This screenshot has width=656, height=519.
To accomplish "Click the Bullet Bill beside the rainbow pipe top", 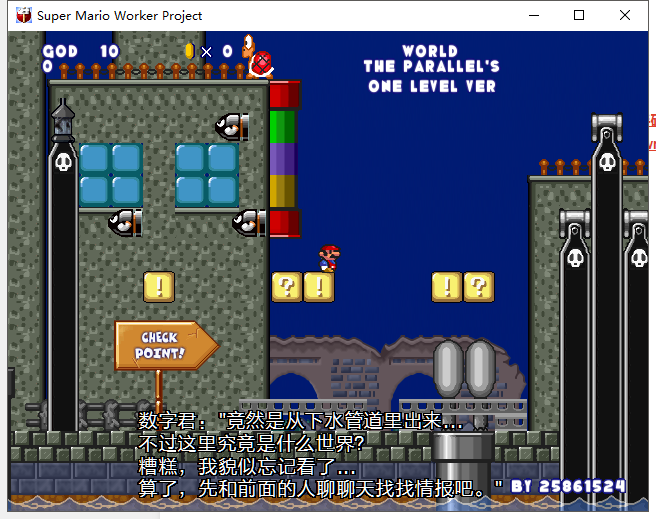I will 232,127.
